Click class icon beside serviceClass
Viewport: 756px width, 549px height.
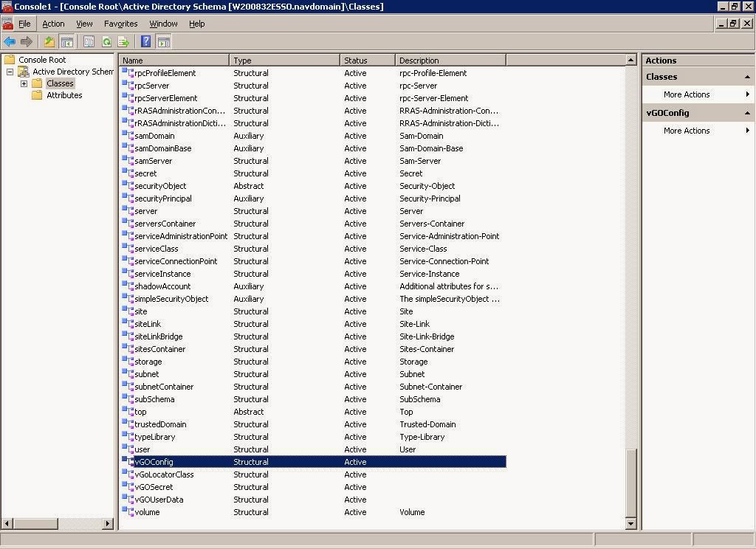pyautogui.click(x=127, y=248)
